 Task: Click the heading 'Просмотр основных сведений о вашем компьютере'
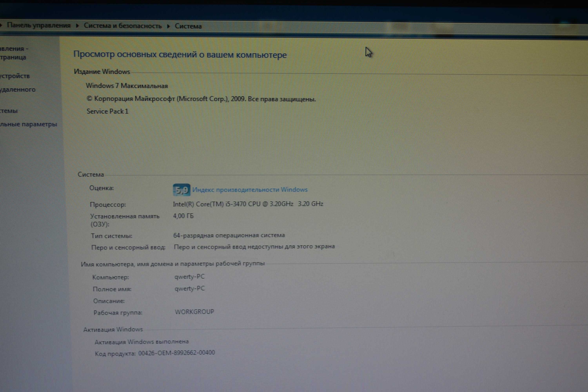[x=180, y=54]
